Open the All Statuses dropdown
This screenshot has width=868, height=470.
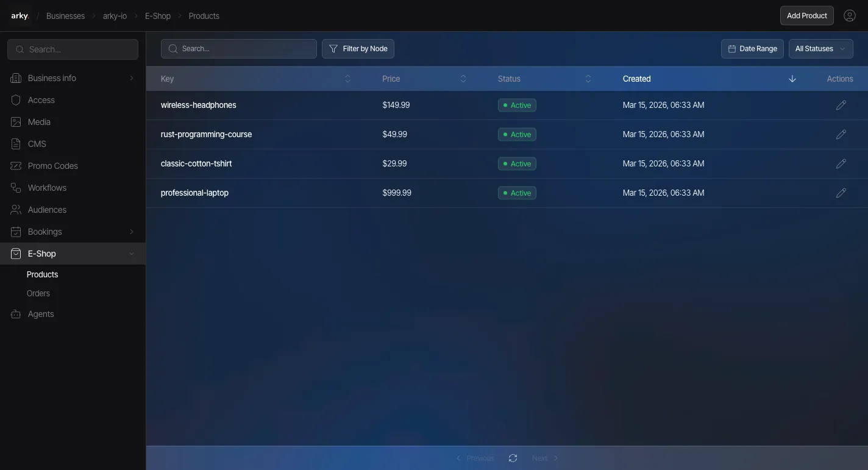click(820, 49)
